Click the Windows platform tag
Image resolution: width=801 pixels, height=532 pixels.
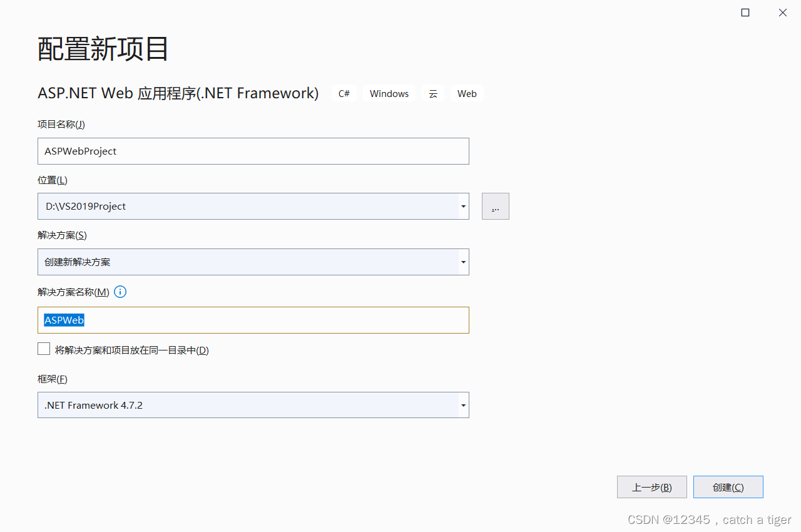coord(389,93)
